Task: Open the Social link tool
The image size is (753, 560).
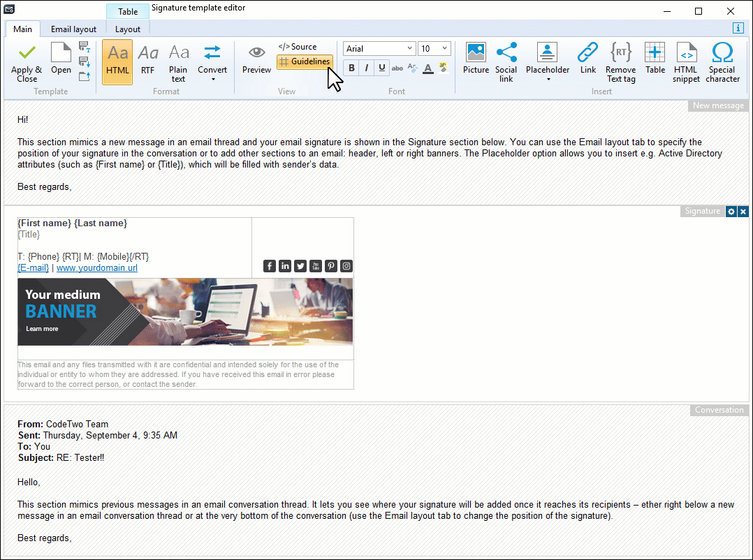Action: point(506,61)
